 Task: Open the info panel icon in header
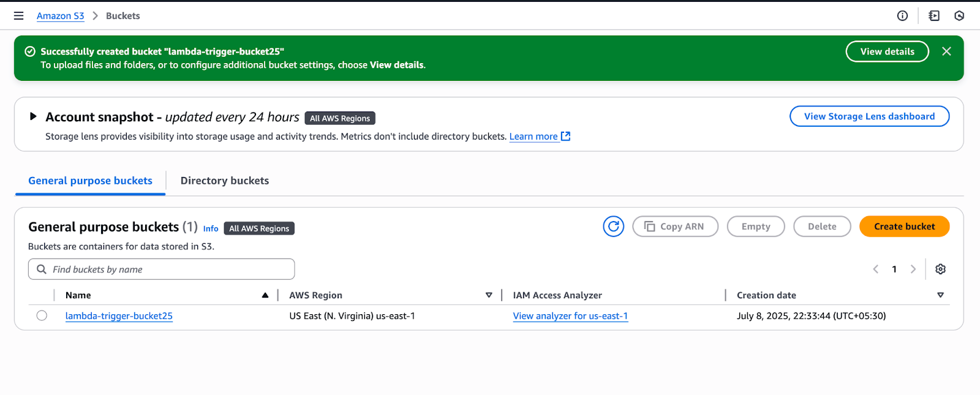[x=902, y=16]
